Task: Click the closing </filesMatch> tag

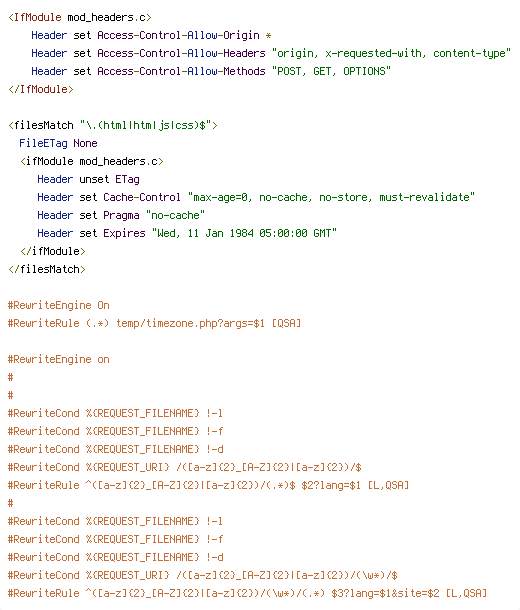Action: pos(47,269)
